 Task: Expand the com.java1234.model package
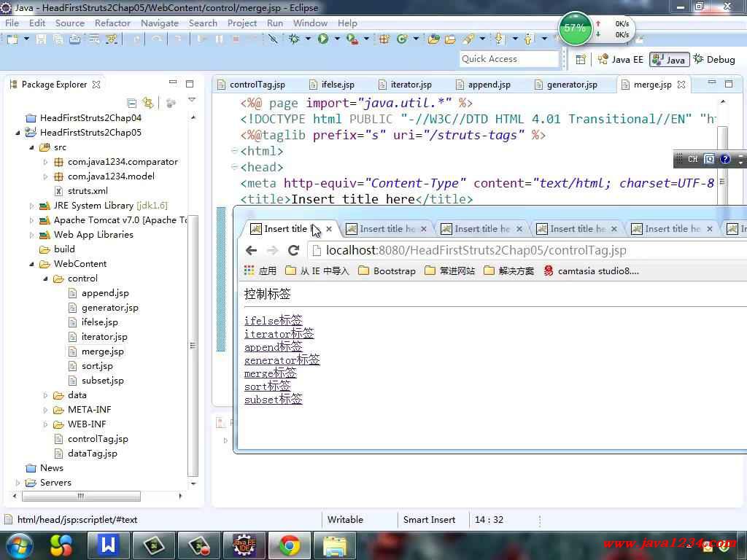(x=45, y=176)
